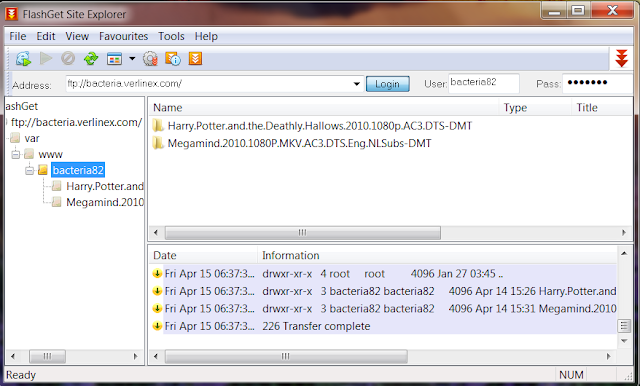
Task: Click the Ready status bar text
Action: (x=21, y=375)
